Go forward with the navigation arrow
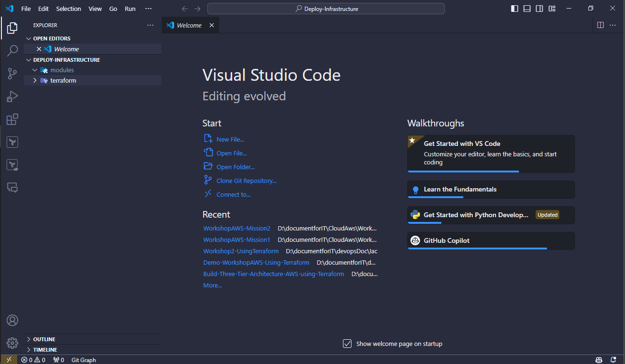Screen dimensions: 625x364 pos(197,9)
